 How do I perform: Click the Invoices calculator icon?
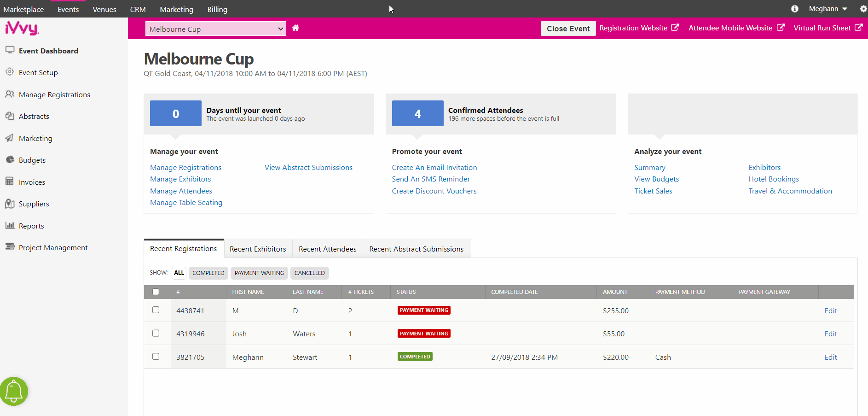(x=10, y=182)
